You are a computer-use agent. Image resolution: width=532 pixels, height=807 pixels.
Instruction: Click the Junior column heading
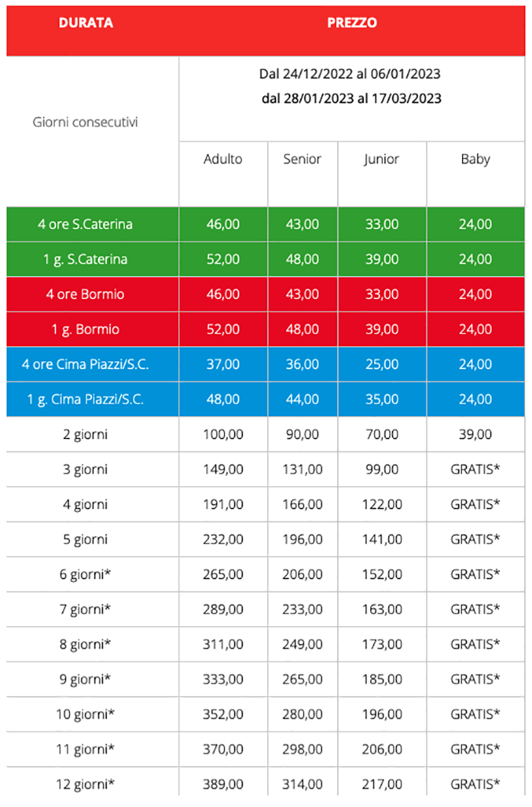tap(382, 159)
